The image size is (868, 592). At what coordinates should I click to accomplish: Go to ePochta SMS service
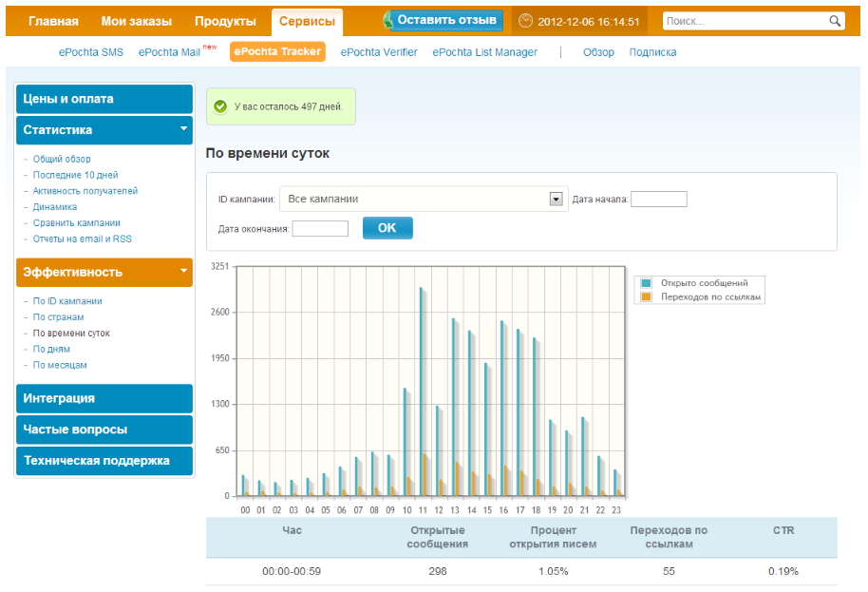(x=91, y=52)
